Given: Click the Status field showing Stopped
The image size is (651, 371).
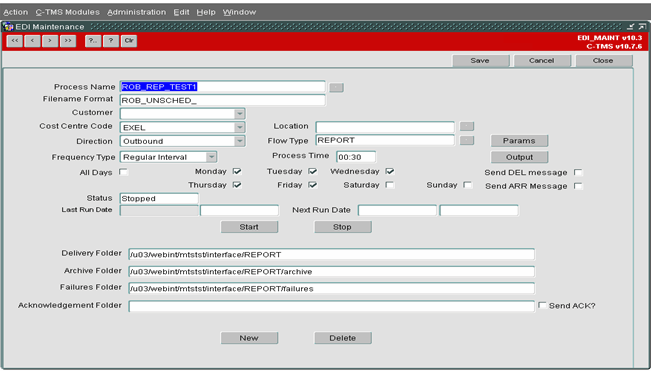Looking at the screenshot, I should coord(159,198).
